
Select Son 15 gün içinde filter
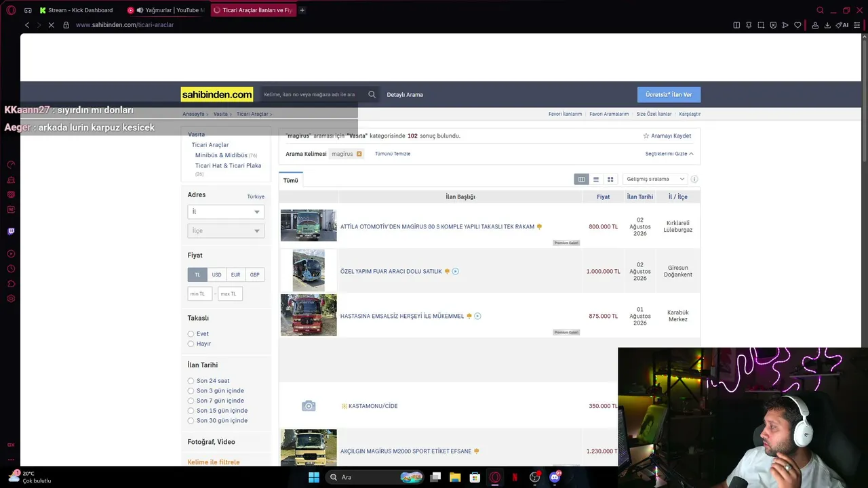(191, 411)
